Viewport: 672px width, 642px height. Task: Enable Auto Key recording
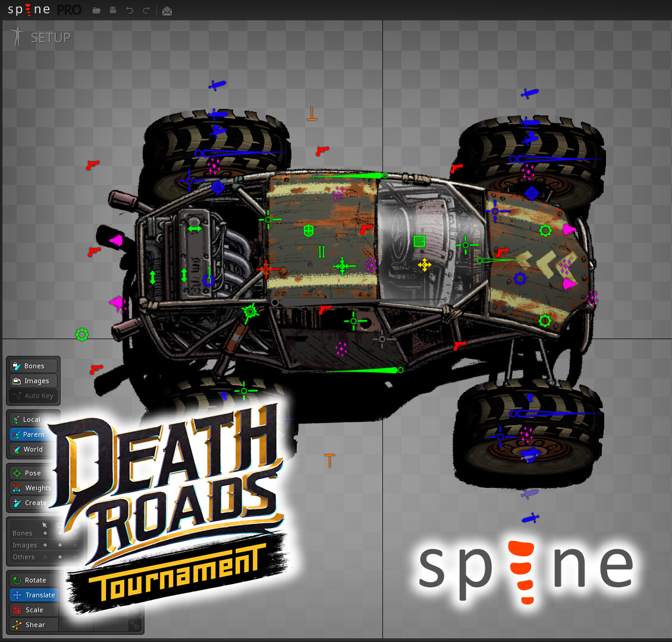33,395
